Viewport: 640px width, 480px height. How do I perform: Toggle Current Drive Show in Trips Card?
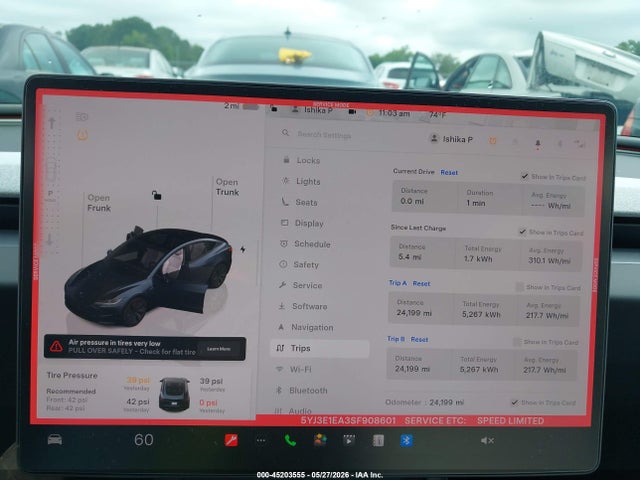525,176
